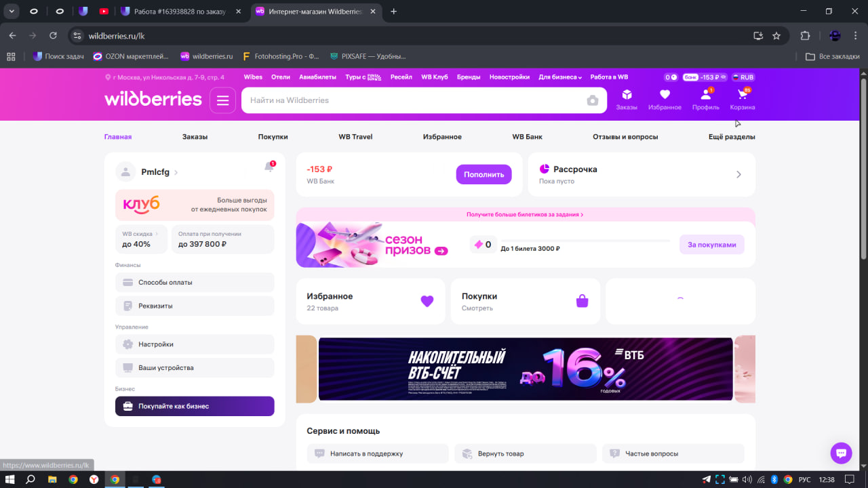Open Windows taskbar search

coord(31,479)
